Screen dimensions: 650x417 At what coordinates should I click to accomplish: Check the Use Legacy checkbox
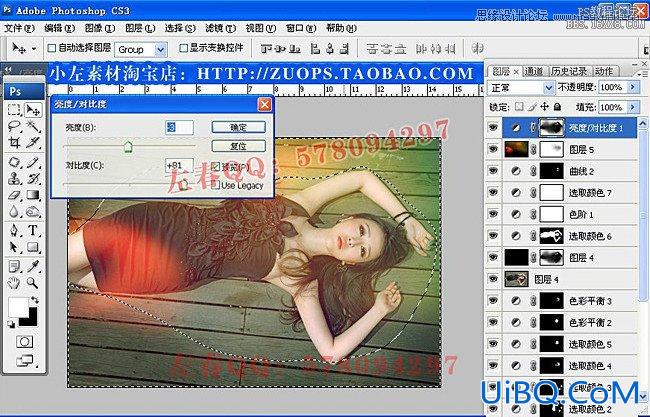[215, 185]
